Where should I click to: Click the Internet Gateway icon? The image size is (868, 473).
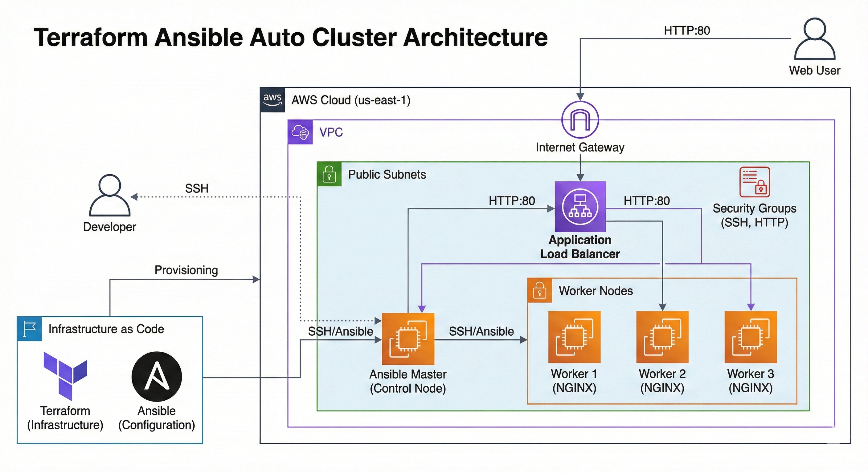580,119
